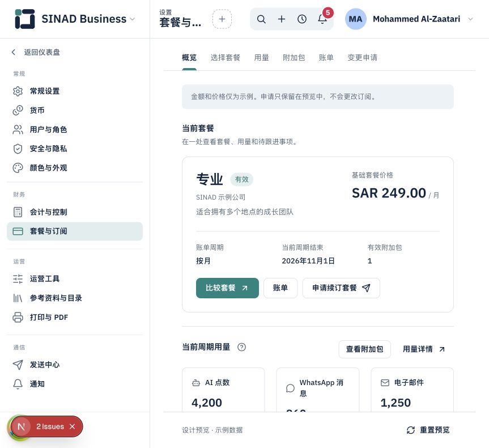
Task: Click the shield icon beside 安全与隐私
Action: pos(18,149)
